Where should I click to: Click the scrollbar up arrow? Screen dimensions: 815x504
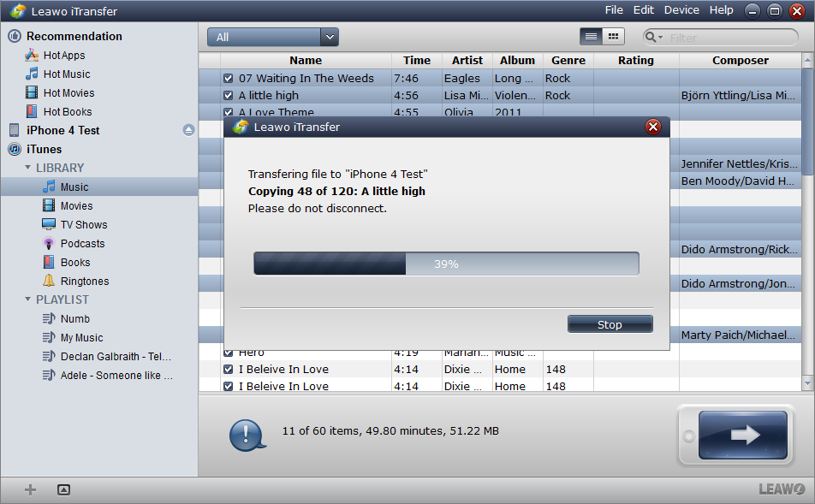(807, 60)
